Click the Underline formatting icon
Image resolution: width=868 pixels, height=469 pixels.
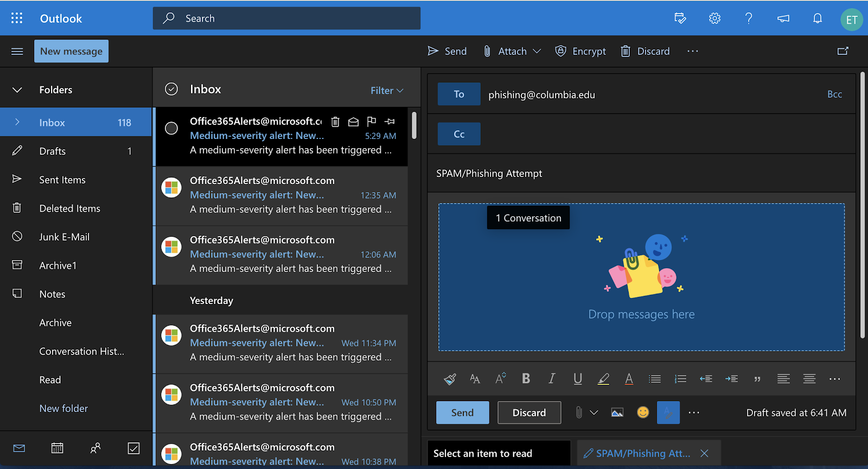578,379
